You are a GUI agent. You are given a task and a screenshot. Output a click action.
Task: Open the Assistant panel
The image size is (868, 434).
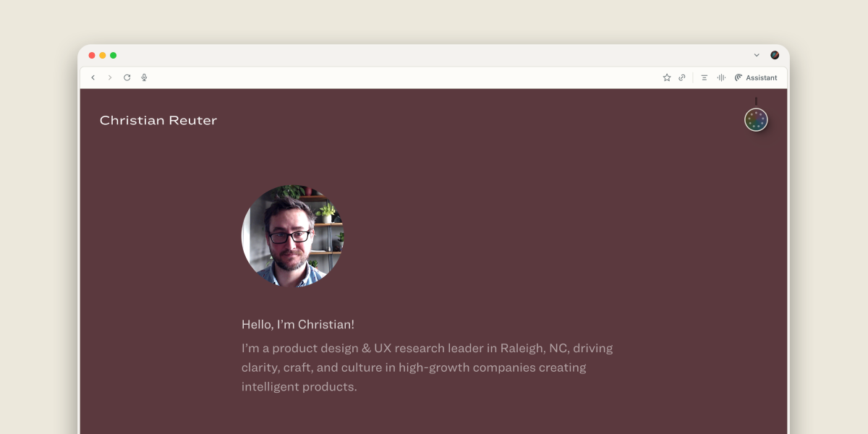pyautogui.click(x=756, y=77)
